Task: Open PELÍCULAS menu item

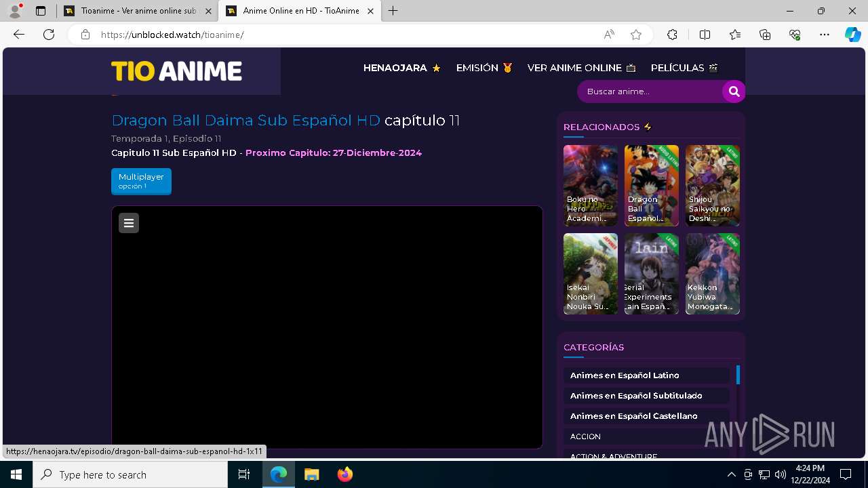Action: (684, 68)
